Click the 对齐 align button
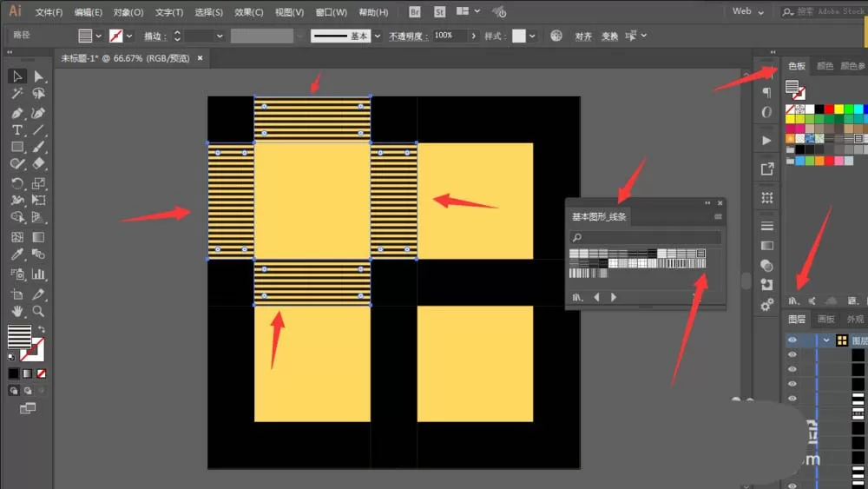868x489 pixels. pos(583,36)
